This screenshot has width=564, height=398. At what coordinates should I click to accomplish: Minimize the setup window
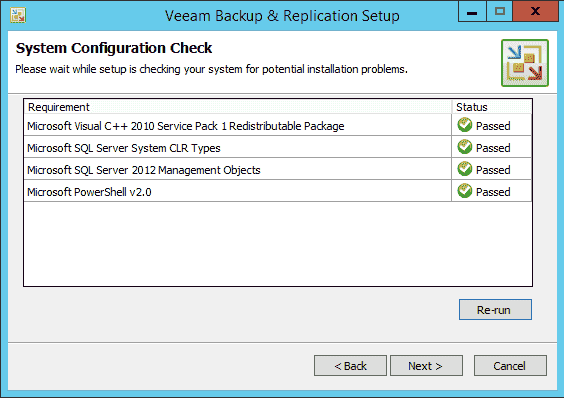pos(472,12)
